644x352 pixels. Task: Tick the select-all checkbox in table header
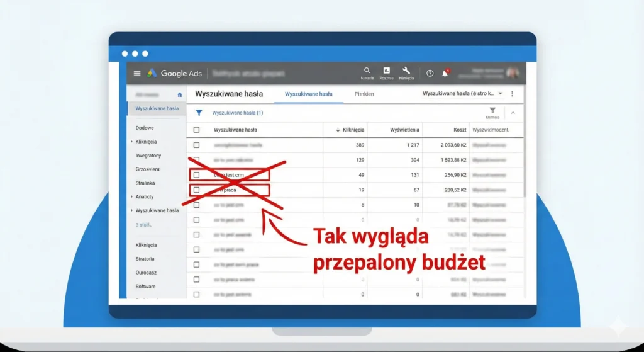(197, 130)
